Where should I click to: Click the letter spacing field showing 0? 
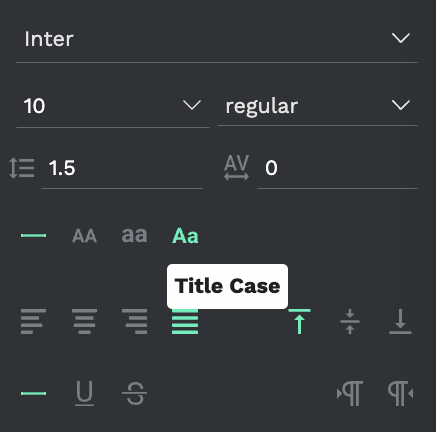tap(337, 168)
